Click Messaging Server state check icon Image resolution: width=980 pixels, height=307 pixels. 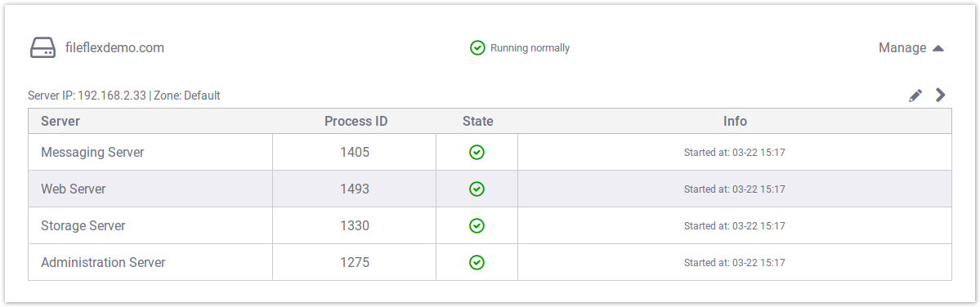(477, 152)
